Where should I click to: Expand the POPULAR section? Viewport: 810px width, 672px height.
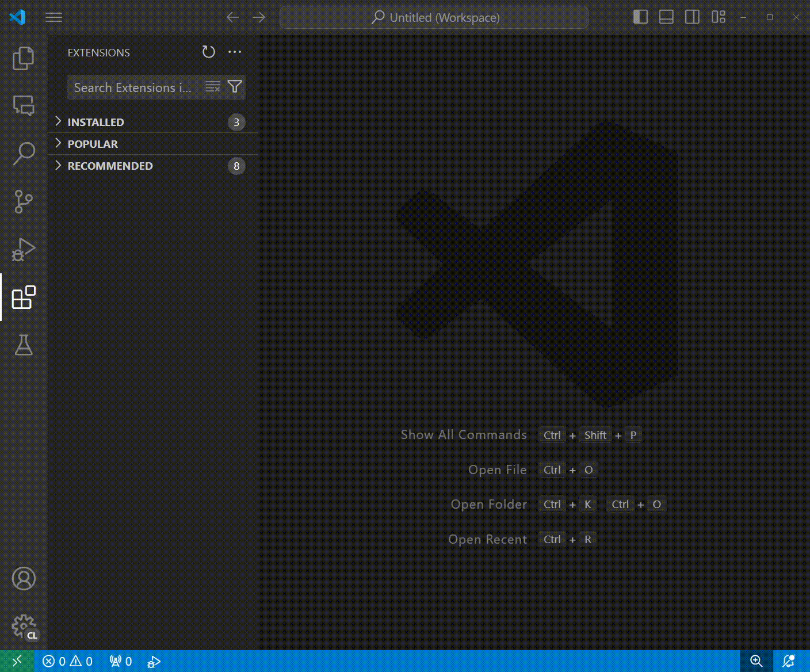(152, 144)
